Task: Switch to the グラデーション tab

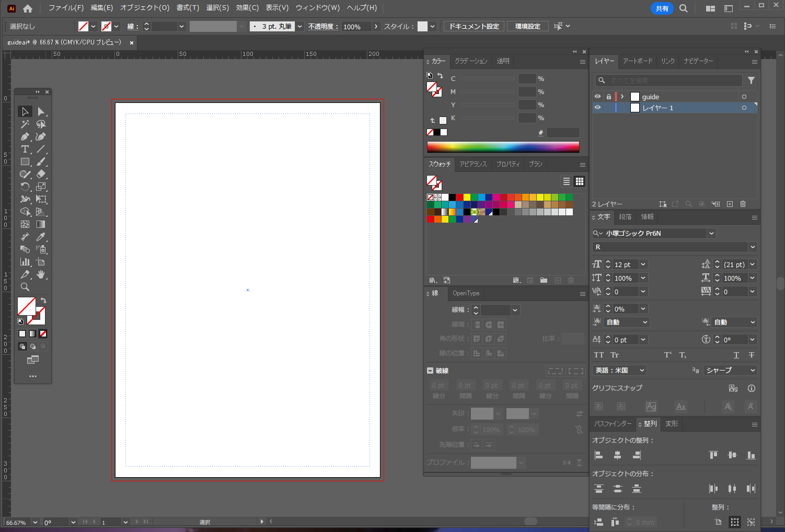Action: [x=471, y=61]
